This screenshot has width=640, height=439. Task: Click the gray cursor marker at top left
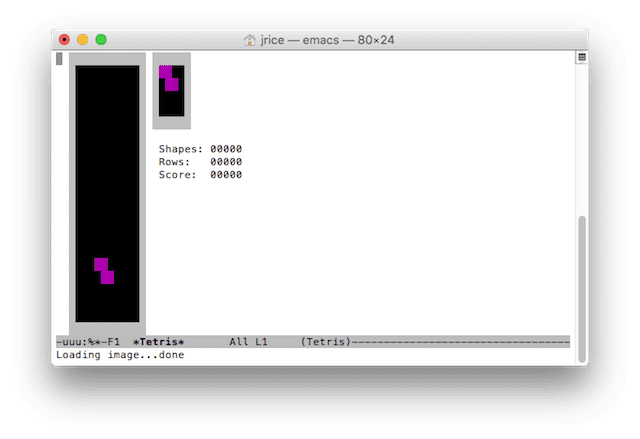pyautogui.click(x=59, y=59)
